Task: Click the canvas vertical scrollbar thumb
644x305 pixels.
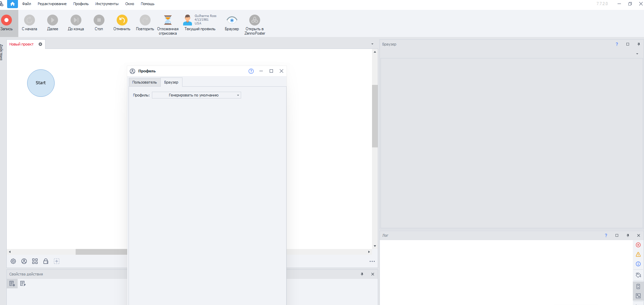Action: pyautogui.click(x=375, y=116)
